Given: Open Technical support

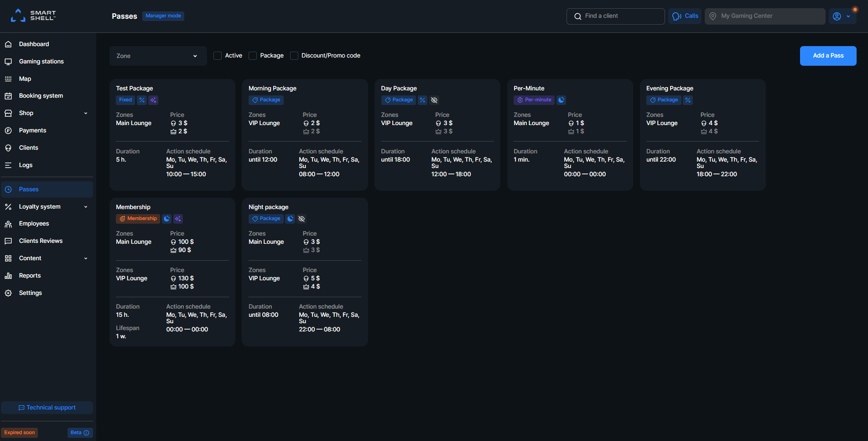Looking at the screenshot, I should pyautogui.click(x=47, y=407).
